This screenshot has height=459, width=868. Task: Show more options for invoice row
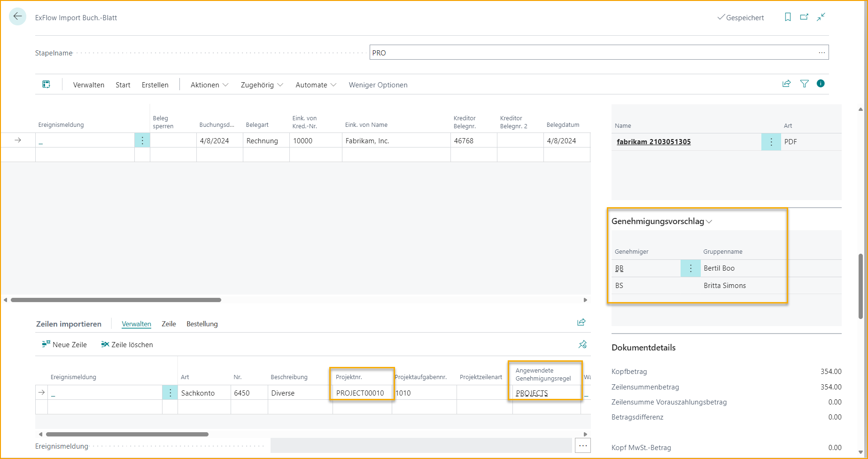coord(142,140)
